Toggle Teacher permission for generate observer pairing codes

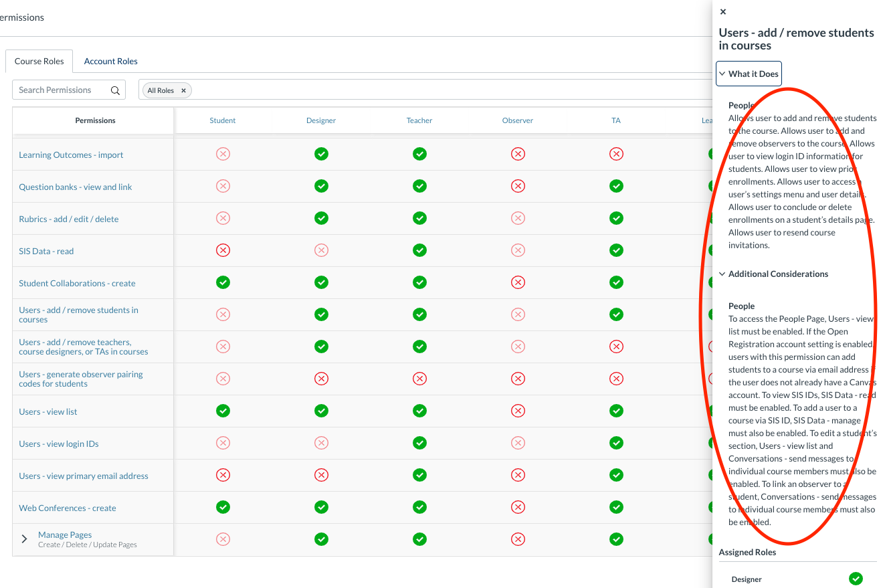pyautogui.click(x=419, y=379)
